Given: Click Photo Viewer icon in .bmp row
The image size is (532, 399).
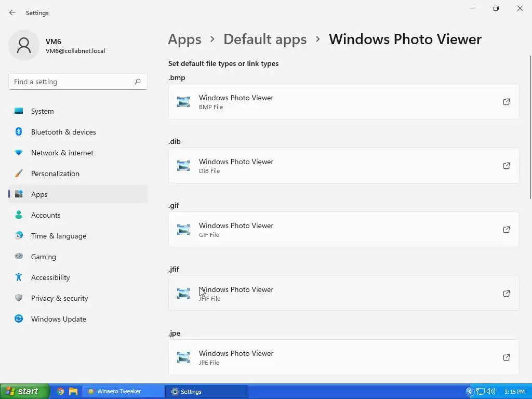Looking at the screenshot, I should click(183, 102).
